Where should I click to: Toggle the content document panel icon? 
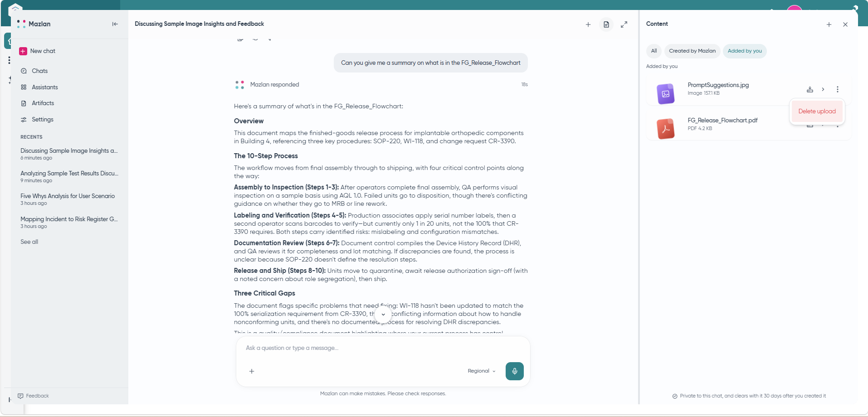[x=606, y=24]
